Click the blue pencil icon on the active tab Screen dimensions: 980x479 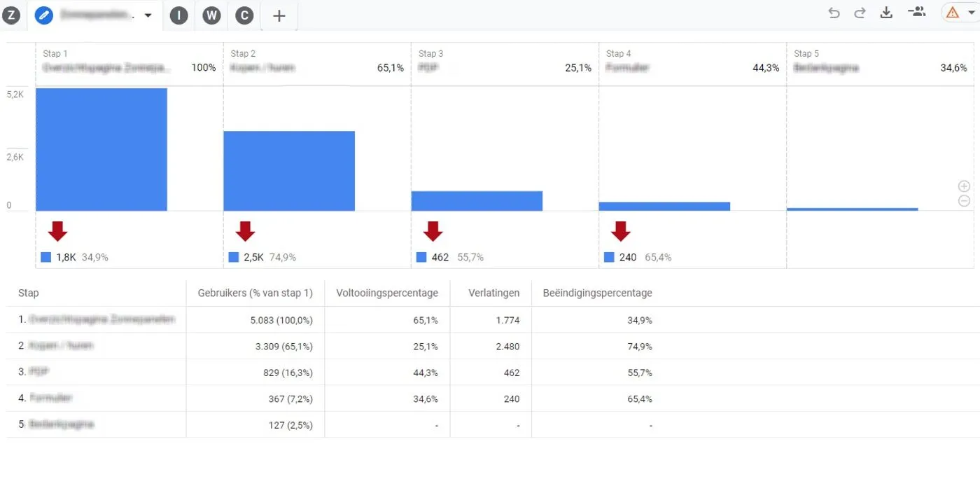point(43,15)
